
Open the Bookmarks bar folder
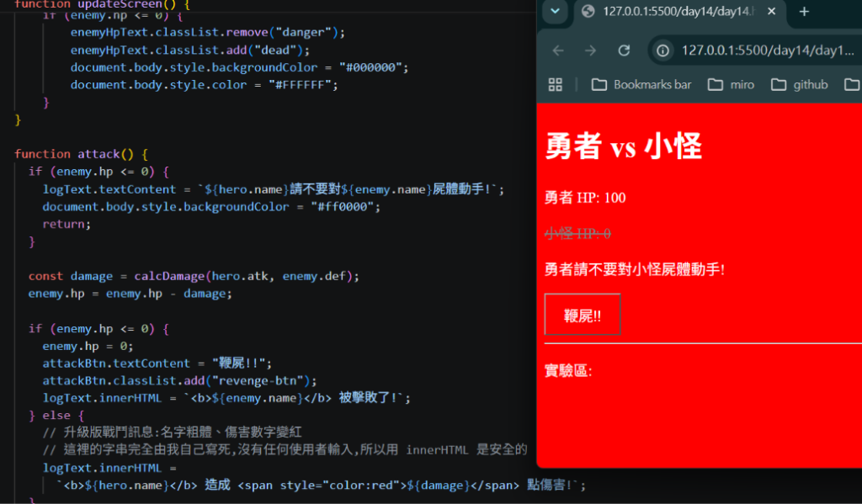[x=641, y=85]
